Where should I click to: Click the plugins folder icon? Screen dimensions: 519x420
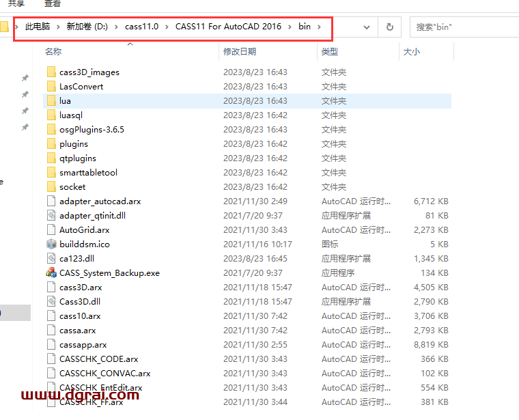pyautogui.click(x=51, y=143)
